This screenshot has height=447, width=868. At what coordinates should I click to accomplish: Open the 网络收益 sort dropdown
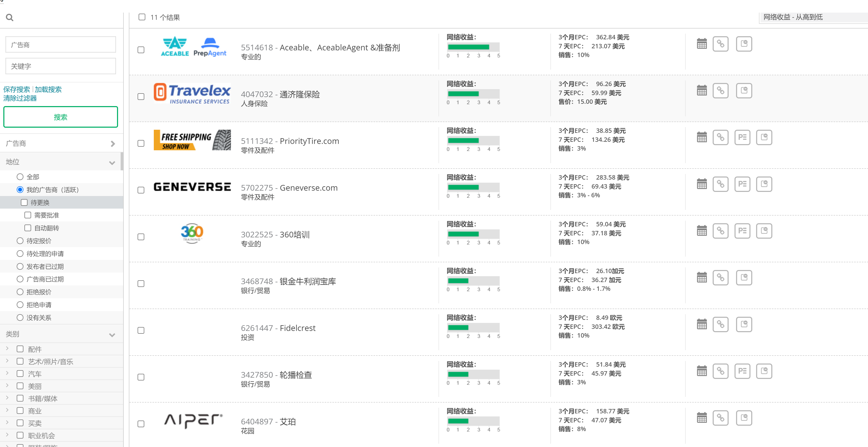pos(813,17)
